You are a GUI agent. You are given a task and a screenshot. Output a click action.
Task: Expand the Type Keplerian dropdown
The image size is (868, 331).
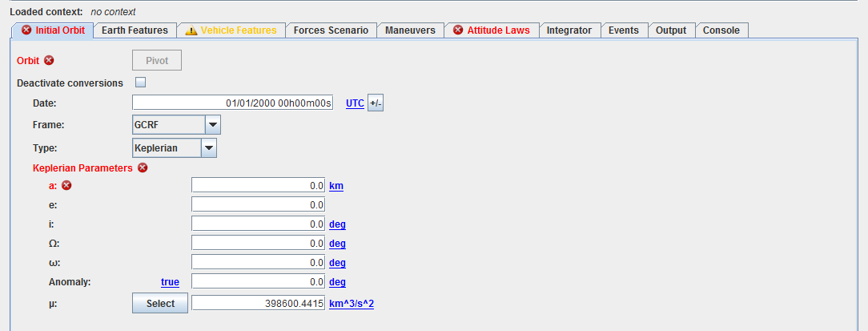(x=208, y=147)
